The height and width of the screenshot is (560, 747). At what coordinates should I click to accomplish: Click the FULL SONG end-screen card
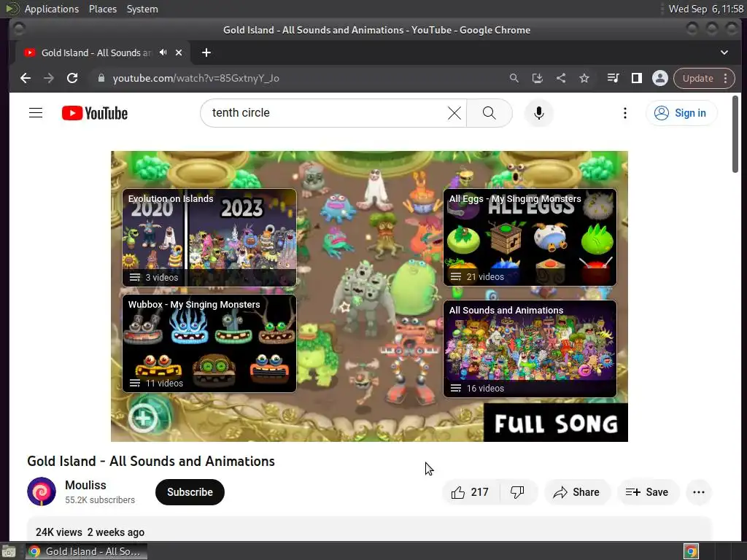(x=555, y=423)
